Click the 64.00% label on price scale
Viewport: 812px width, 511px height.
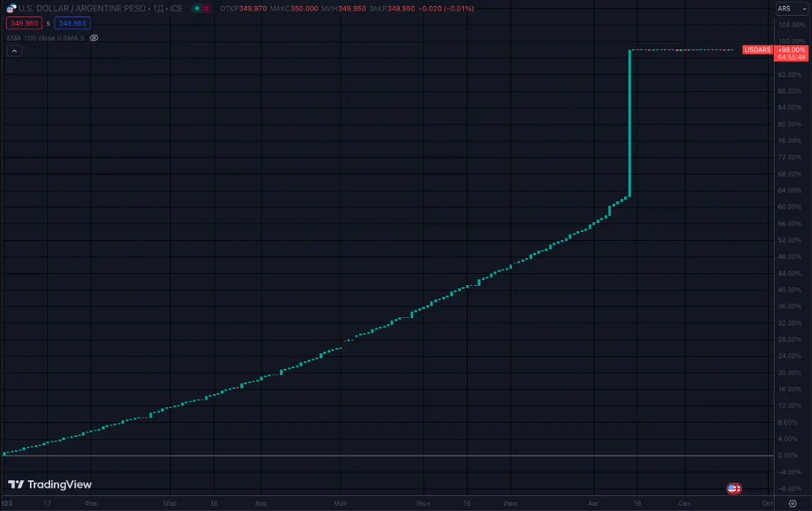click(790, 190)
